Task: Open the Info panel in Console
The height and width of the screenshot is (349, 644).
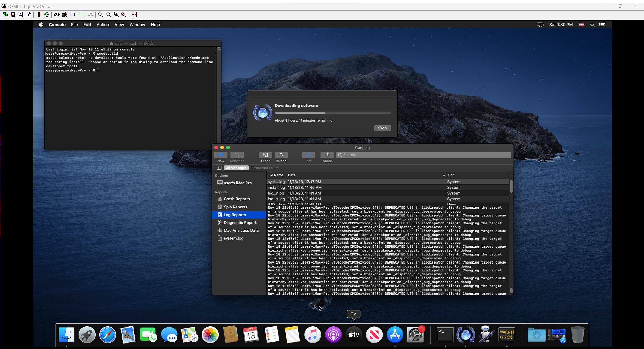Action: click(309, 155)
